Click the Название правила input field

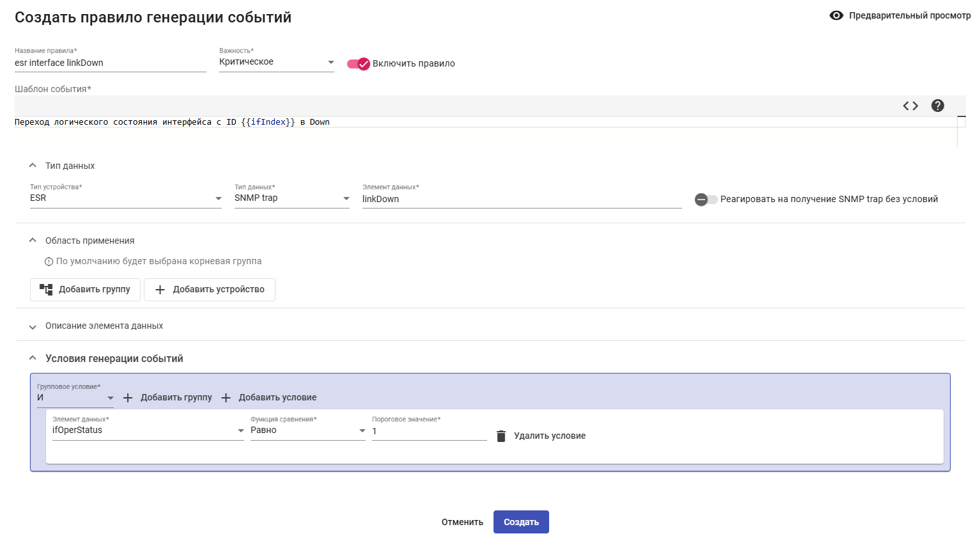pyautogui.click(x=110, y=63)
